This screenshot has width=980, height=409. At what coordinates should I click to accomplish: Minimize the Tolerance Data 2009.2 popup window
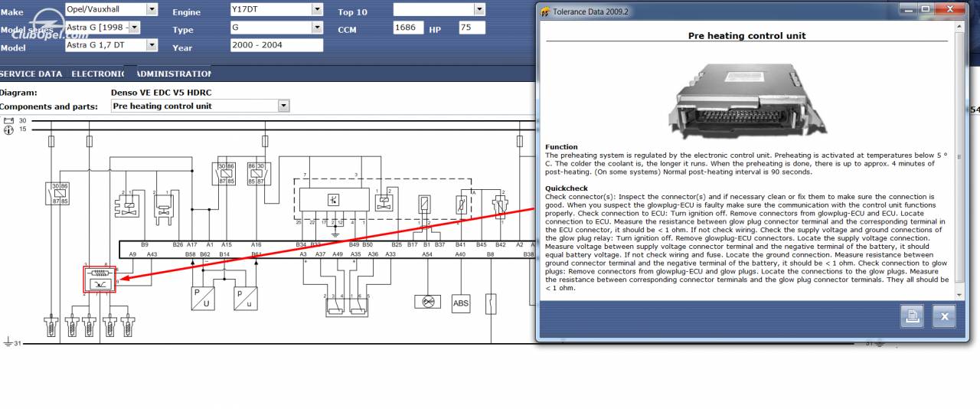point(907,9)
